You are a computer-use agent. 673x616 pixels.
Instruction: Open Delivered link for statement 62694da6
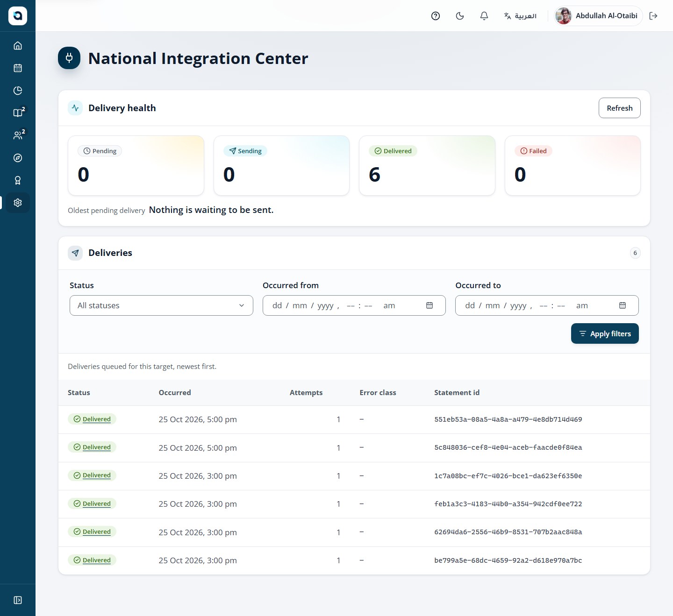coord(97,532)
